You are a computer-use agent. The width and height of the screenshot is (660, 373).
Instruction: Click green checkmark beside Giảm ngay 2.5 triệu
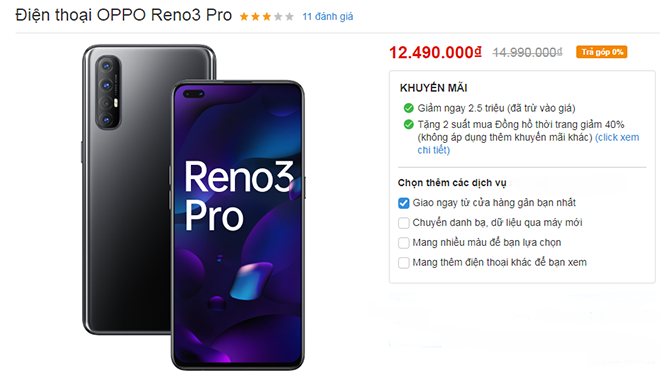tap(408, 108)
